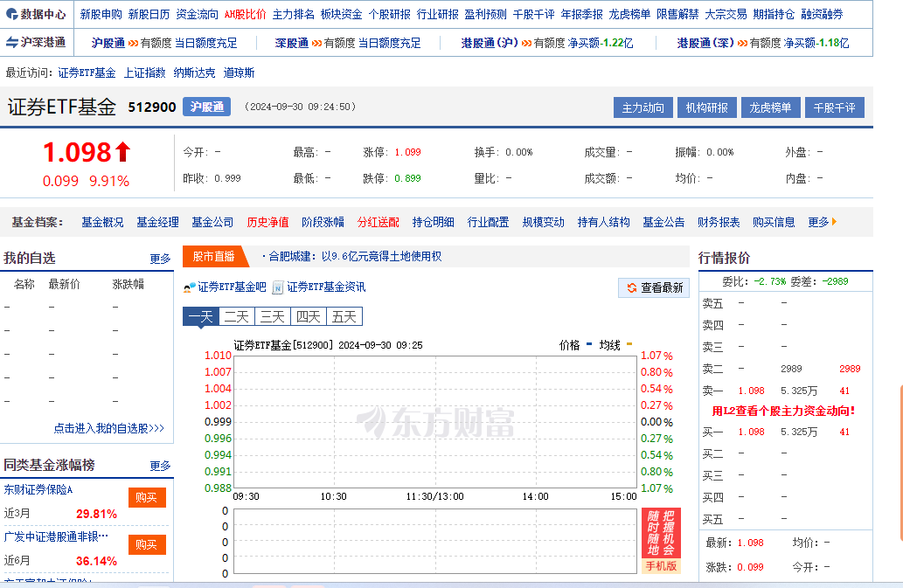This screenshot has height=588, width=903.
Task: Open 基金经理 link
Action: pyautogui.click(x=158, y=222)
